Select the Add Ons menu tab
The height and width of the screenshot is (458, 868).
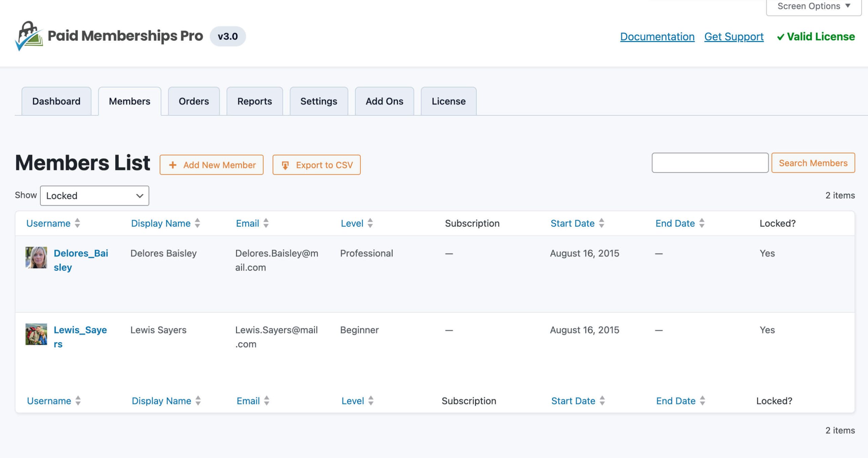(x=384, y=100)
